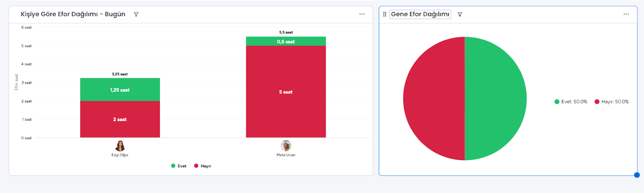Viewport: 644px width, 193px height.
Task: Click Mete Ucan's avatar
Action: point(286,146)
